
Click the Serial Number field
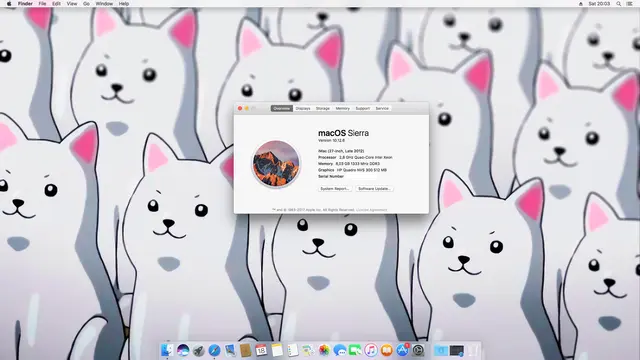pyautogui.click(x=347, y=176)
